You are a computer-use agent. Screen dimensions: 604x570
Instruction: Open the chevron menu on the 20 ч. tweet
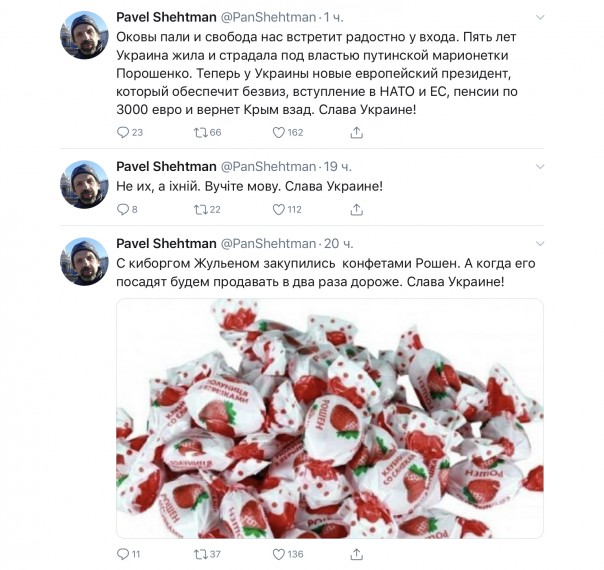pos(540,243)
